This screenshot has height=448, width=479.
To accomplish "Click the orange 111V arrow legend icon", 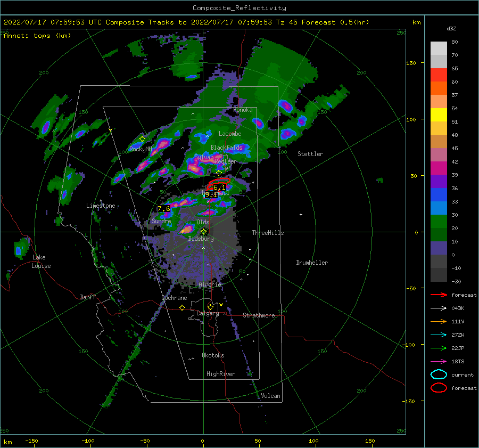I will 439,321.
